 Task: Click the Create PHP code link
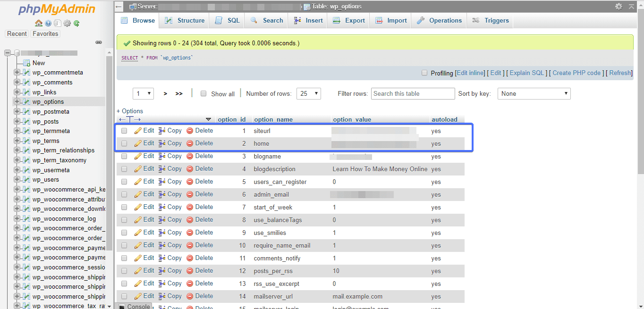click(x=576, y=73)
